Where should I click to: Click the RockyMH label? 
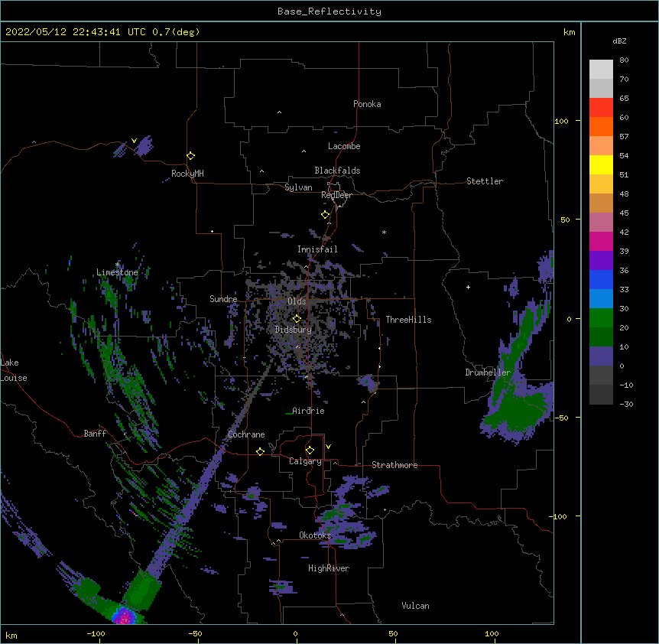187,174
